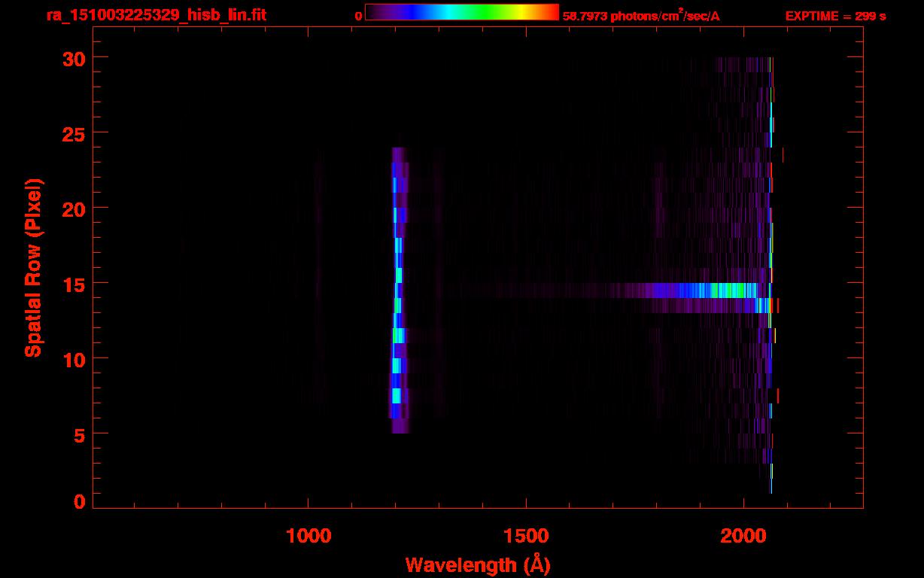Click the 0 label left of colorbar
The width and height of the screenshot is (924, 578).
click(x=359, y=16)
